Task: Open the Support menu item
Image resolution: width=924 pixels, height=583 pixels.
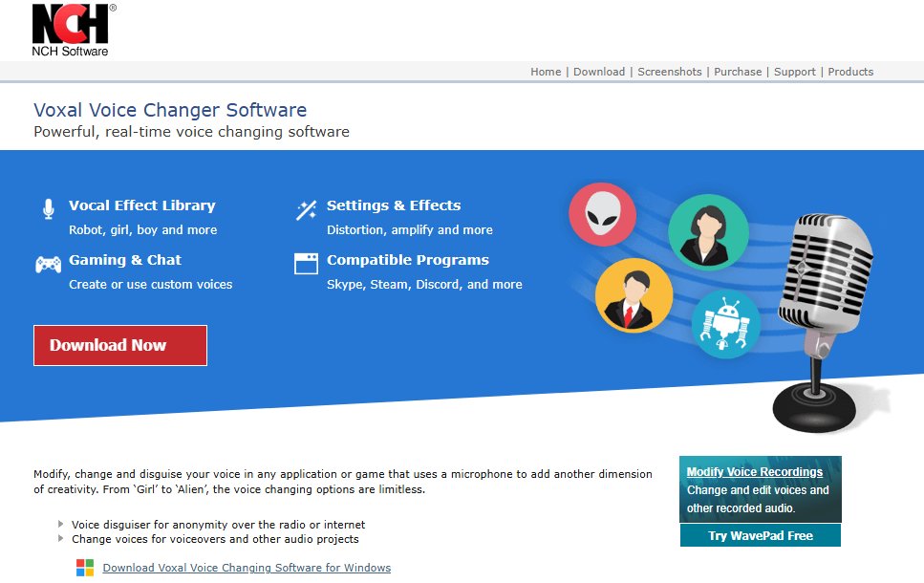Action: click(794, 72)
